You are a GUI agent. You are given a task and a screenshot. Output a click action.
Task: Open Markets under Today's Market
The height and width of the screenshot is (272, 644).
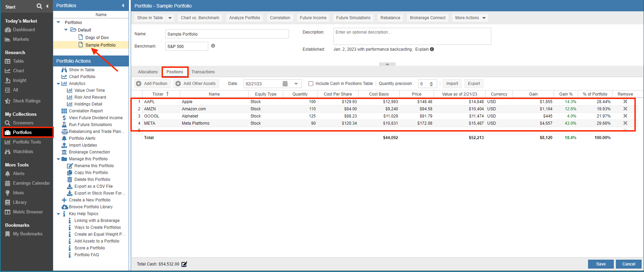17,39
